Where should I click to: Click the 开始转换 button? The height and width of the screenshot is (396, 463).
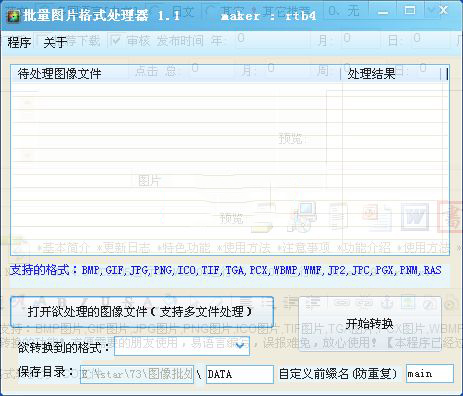tap(370, 323)
